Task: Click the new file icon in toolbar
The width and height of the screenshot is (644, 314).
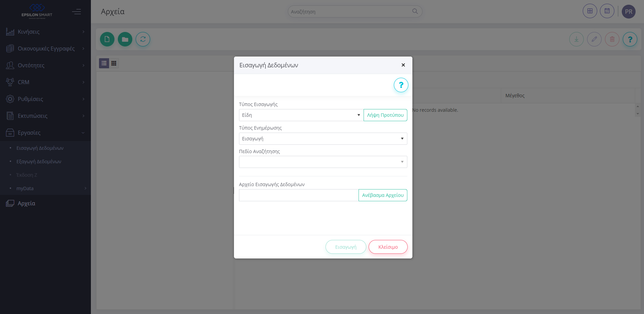Action: (x=107, y=39)
